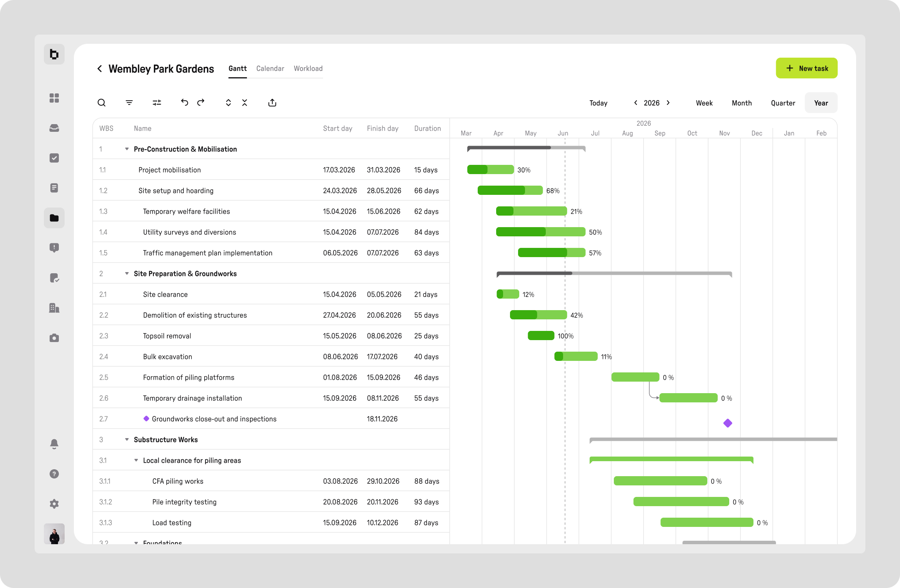Collapse Local clearance for piling areas

tap(136, 460)
